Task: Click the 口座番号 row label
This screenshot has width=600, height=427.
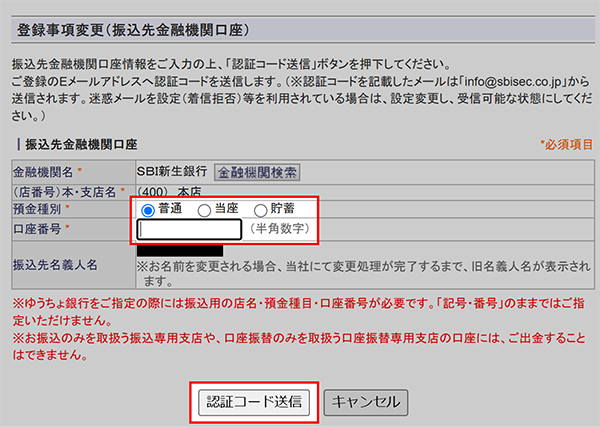Action: tap(40, 230)
